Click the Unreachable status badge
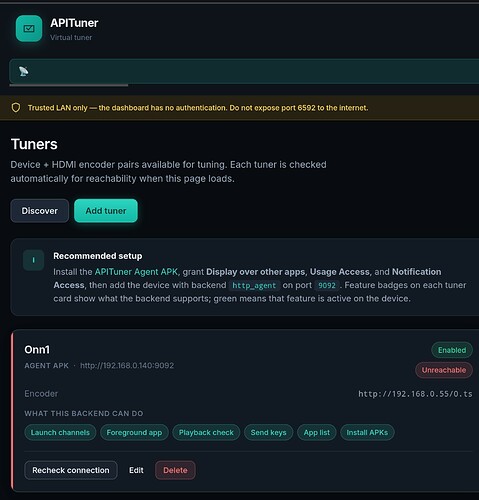 (444, 370)
